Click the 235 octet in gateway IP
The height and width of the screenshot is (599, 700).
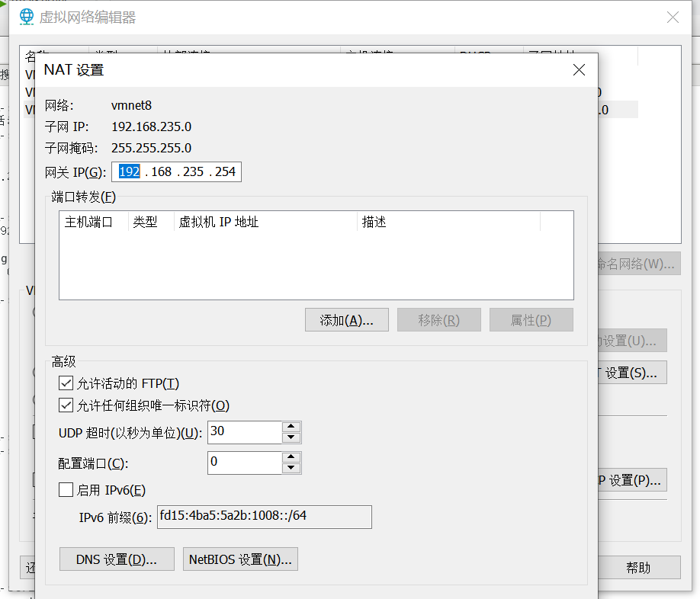click(194, 171)
